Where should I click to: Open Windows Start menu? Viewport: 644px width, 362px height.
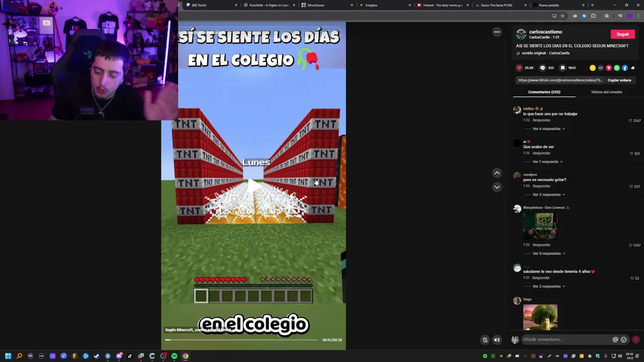coord(8,356)
